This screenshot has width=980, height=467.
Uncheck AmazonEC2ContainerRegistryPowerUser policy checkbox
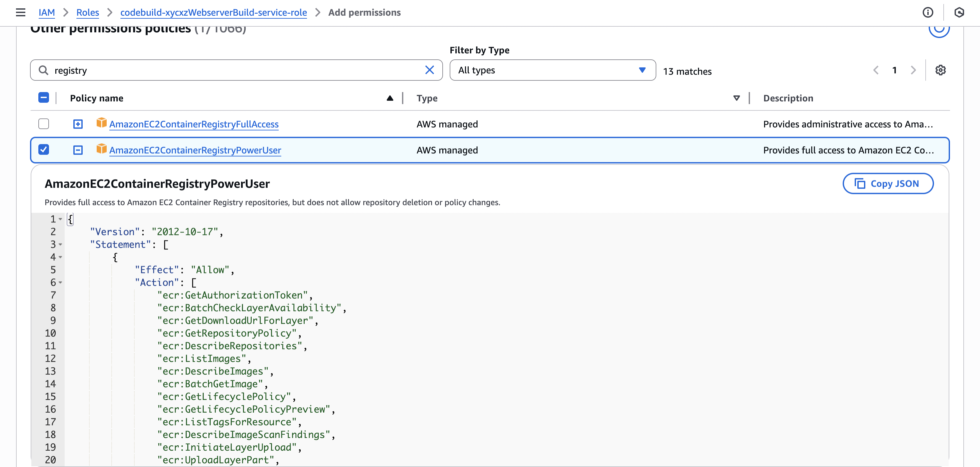[44, 149]
